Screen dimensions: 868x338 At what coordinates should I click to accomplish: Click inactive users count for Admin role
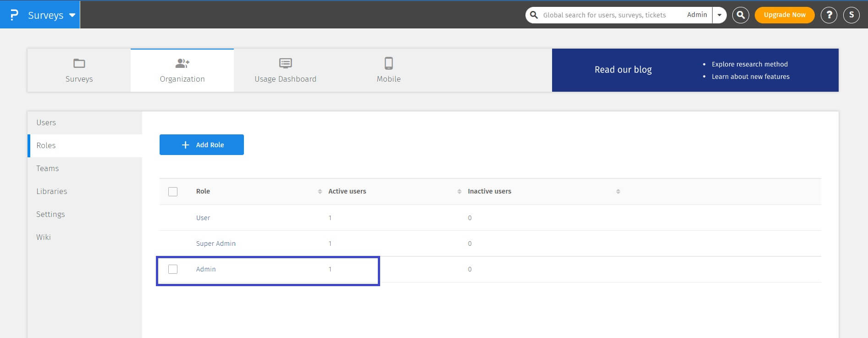[x=470, y=269]
